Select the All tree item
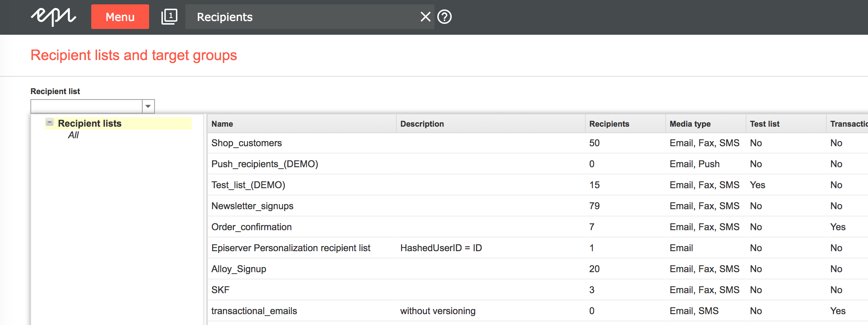Screen dimensions: 868x325 click(73, 135)
